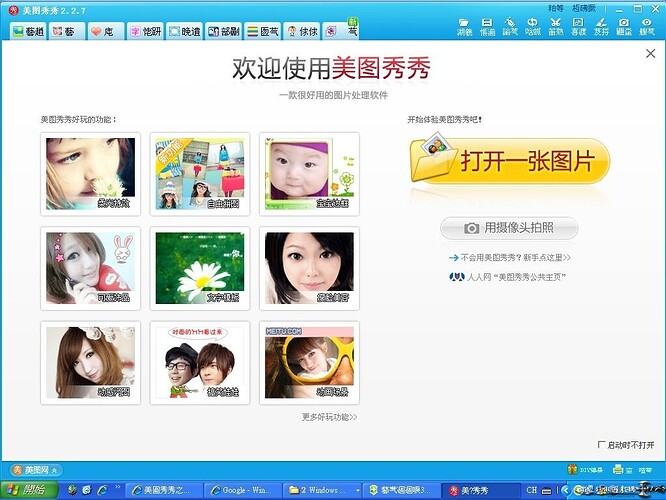Click the red 美图秀秀 logo in the title bar
Screen dimensions: 666x500
[14, 10]
